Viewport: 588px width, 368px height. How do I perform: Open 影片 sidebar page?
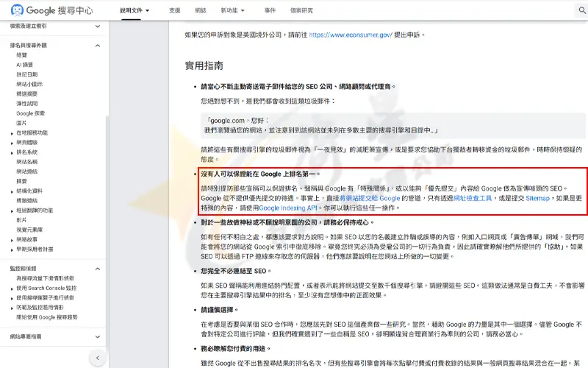[21, 220]
